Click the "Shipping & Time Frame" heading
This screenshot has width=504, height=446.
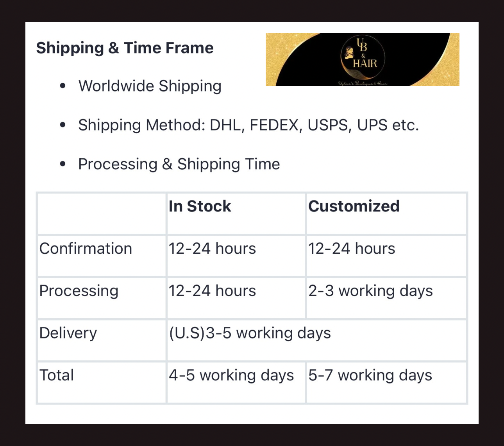(125, 48)
